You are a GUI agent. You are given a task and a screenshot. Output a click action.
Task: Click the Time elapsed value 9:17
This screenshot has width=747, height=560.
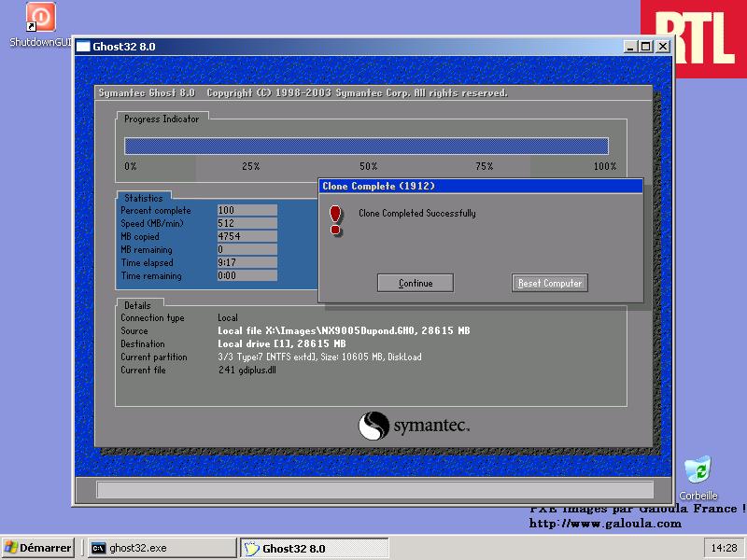click(x=247, y=262)
